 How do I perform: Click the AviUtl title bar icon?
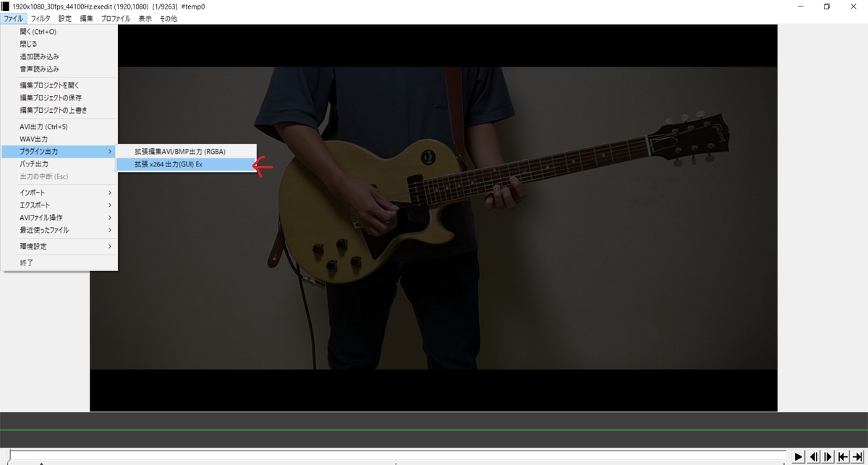(6, 7)
